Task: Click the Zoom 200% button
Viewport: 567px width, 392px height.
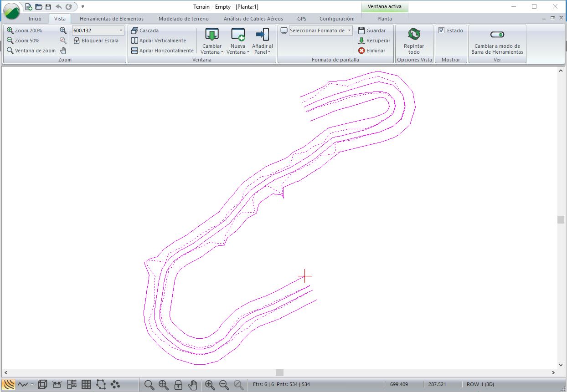Action: coord(25,31)
